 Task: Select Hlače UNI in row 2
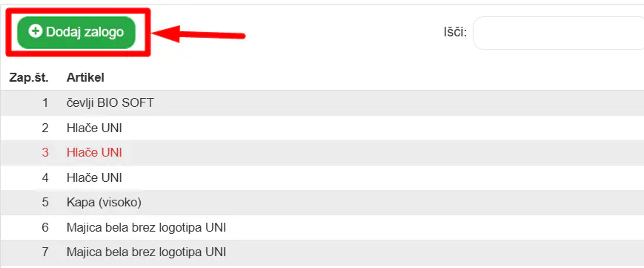click(94, 128)
